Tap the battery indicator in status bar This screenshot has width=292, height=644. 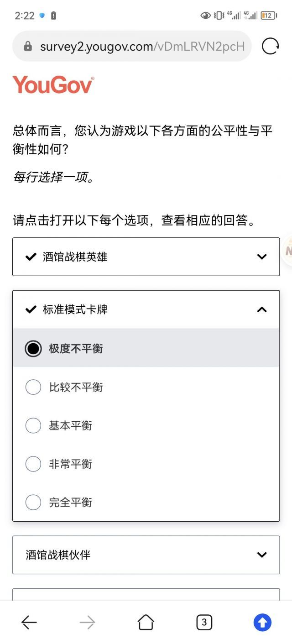coord(268,16)
